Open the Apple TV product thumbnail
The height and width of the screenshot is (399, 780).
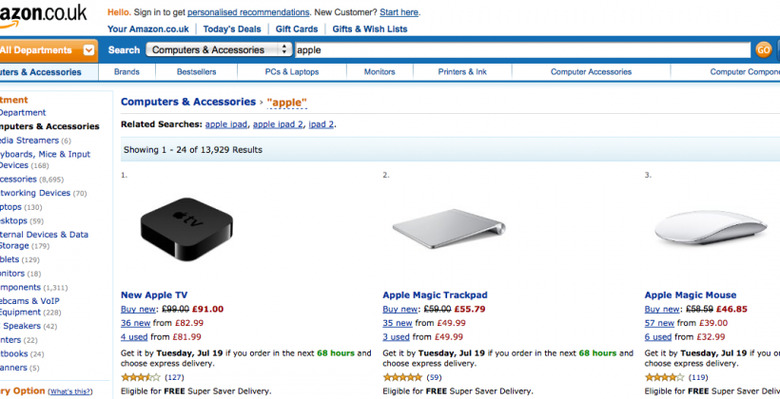187,229
